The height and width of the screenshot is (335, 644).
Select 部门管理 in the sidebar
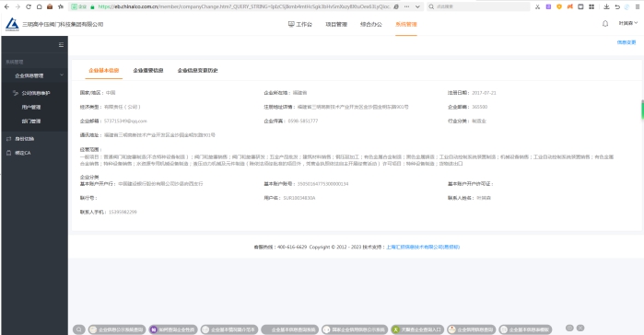[x=31, y=121]
